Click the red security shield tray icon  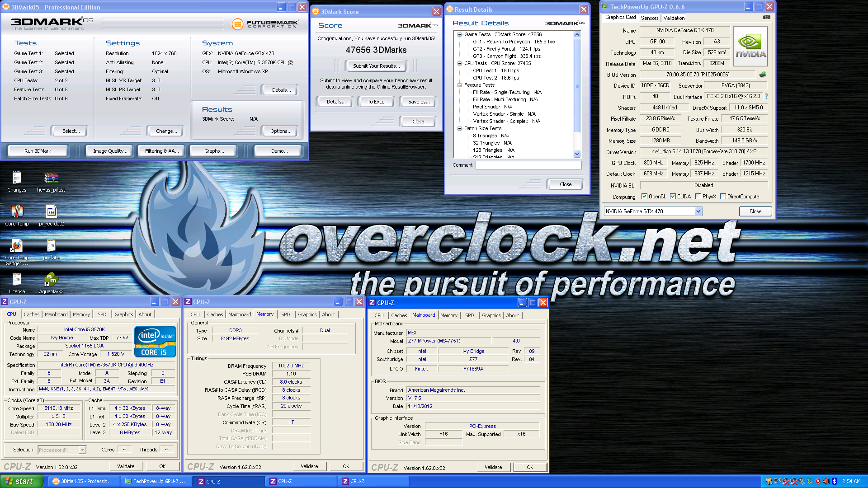coord(818,481)
